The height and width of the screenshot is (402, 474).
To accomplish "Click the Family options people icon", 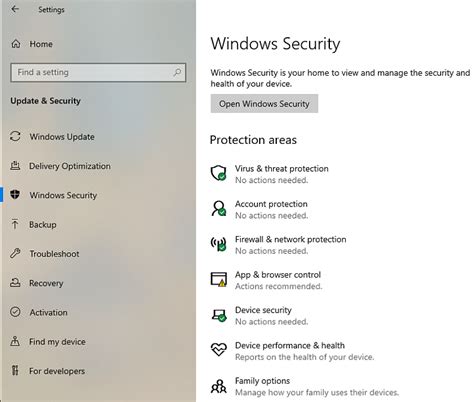I will click(219, 386).
